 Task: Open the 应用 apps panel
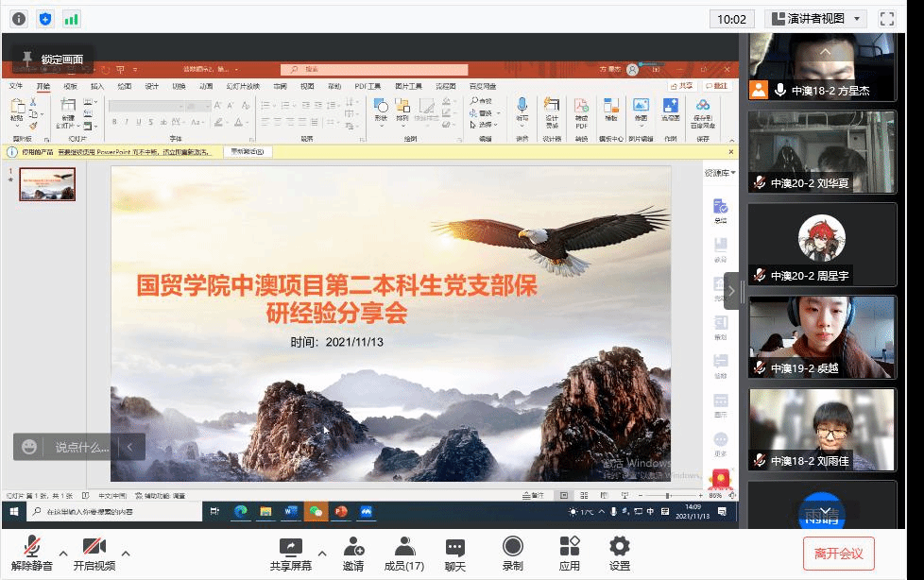pyautogui.click(x=569, y=553)
